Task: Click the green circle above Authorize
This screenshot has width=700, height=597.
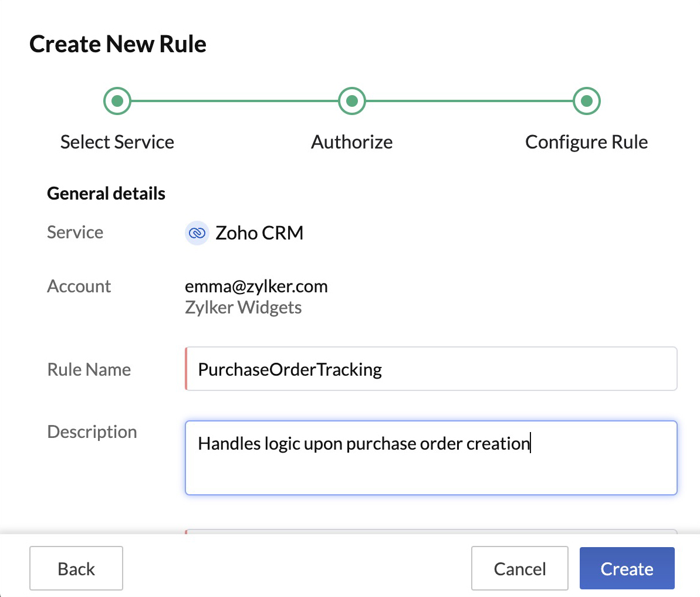Action: point(351,100)
